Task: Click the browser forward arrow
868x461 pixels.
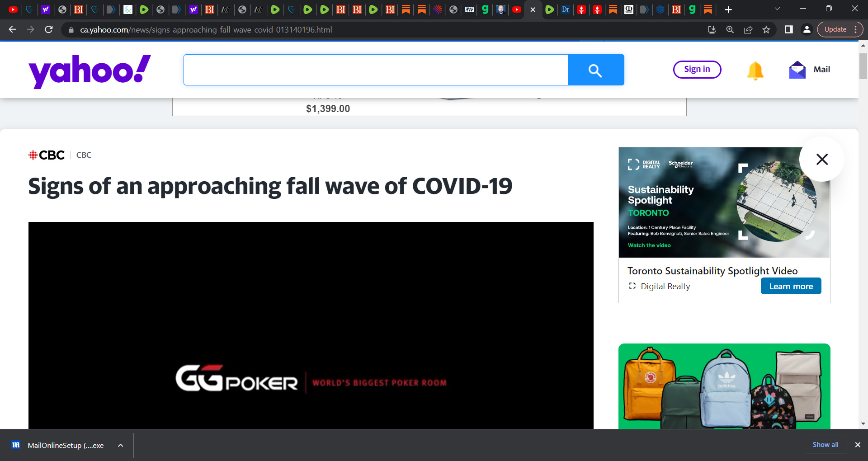Action: pos(30,29)
